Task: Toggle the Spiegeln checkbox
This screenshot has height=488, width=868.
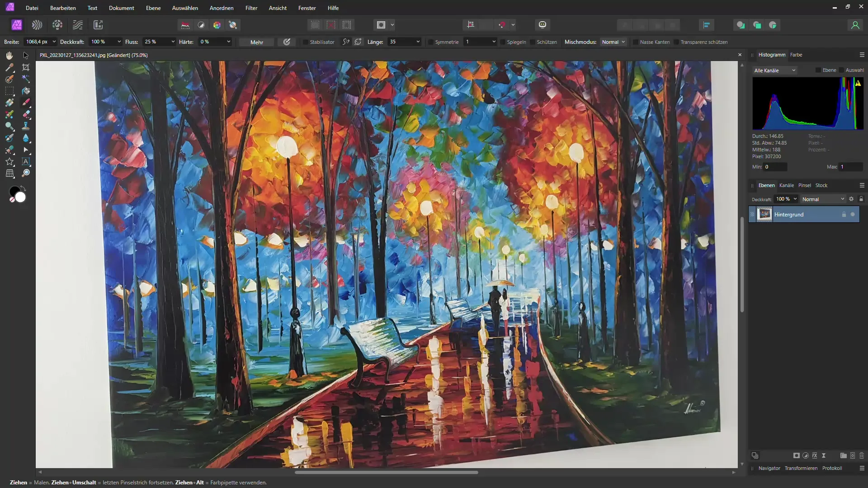Action: click(x=503, y=42)
